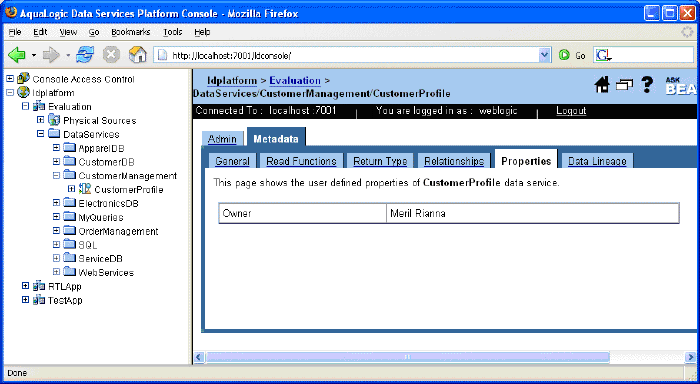
Task: Click the Meril Rianna owner value
Action: (418, 213)
